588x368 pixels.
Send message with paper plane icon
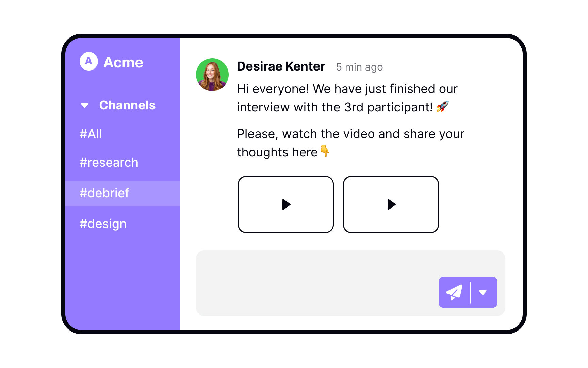[454, 292]
